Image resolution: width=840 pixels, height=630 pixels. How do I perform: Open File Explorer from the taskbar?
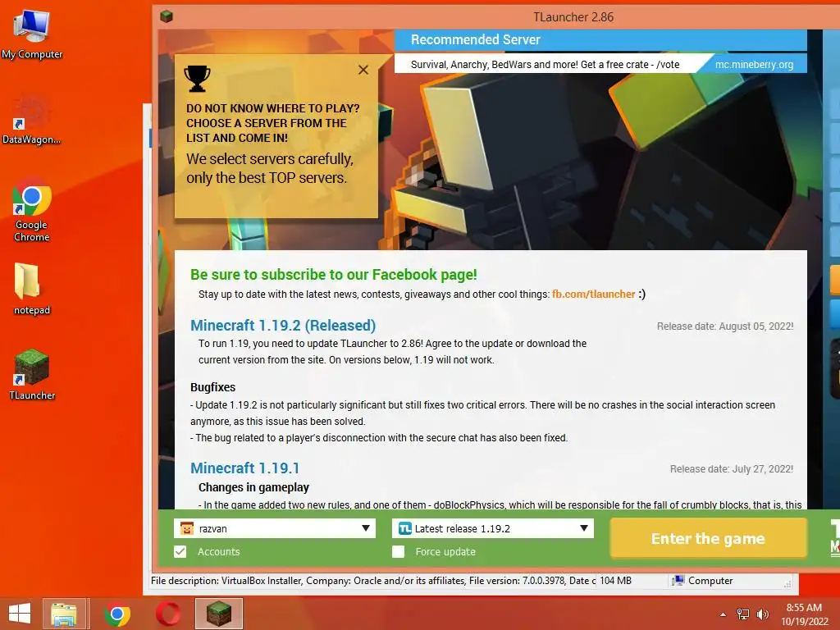[x=64, y=614]
